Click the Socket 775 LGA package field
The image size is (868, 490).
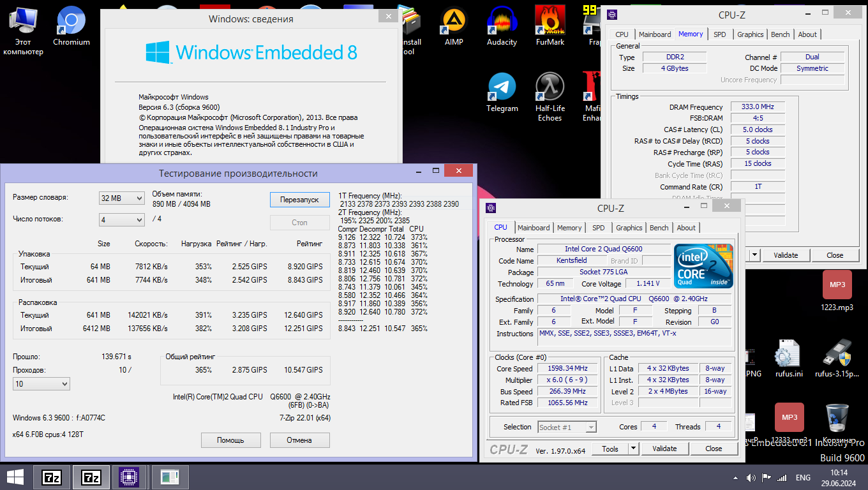coord(603,272)
